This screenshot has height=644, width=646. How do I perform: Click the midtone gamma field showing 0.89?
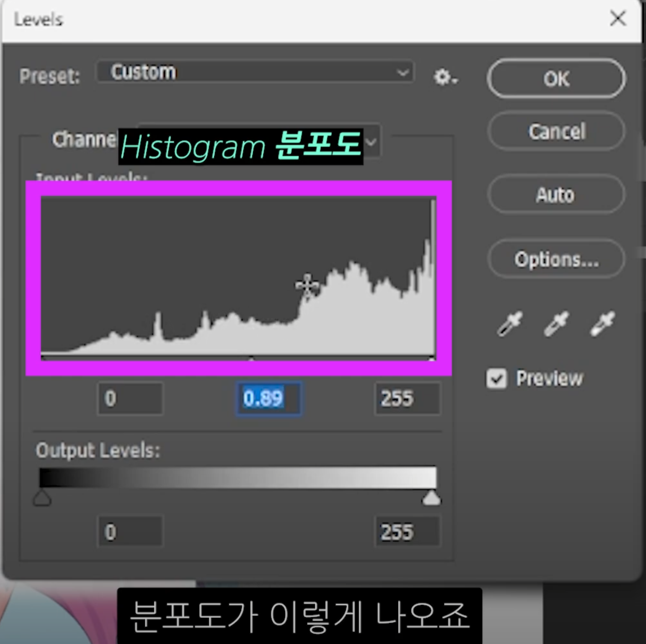(x=269, y=399)
